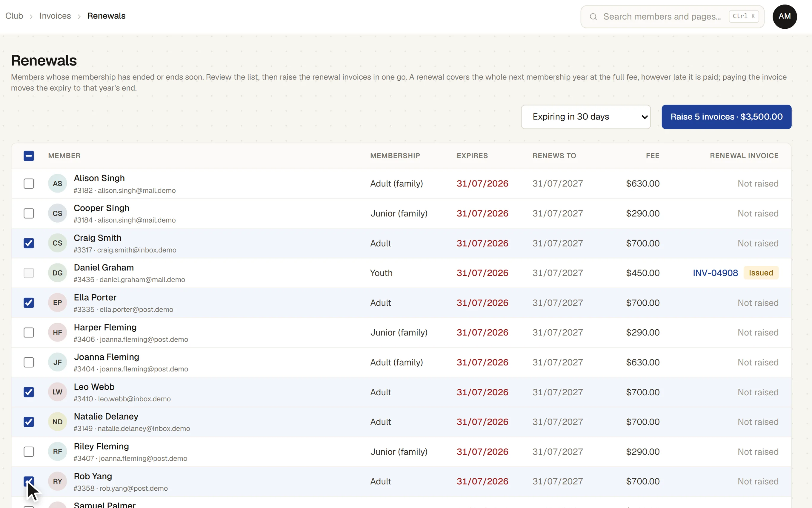Uncheck Natalie Delaney's row checkbox
Screen dimensions: 812x508
29,422
